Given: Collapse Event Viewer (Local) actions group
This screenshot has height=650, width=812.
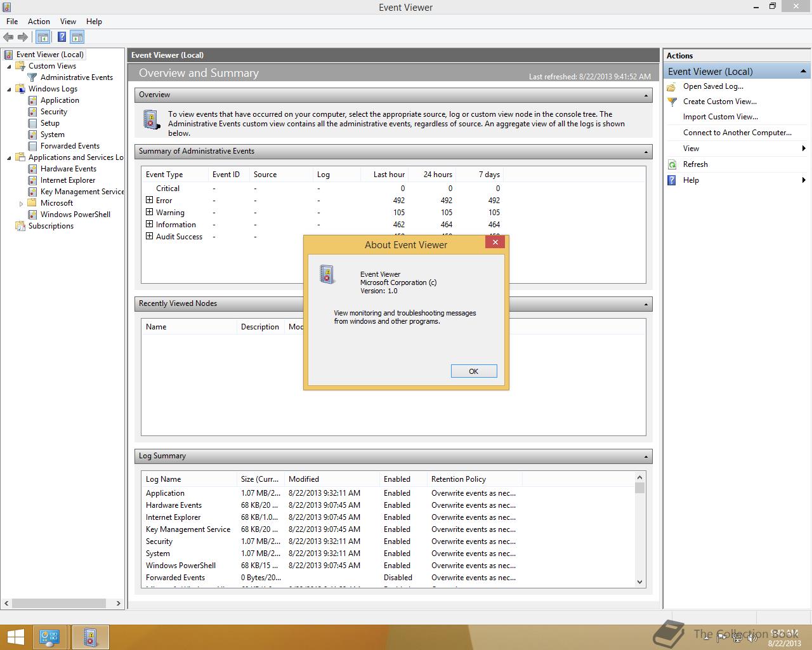Looking at the screenshot, I should tap(803, 71).
